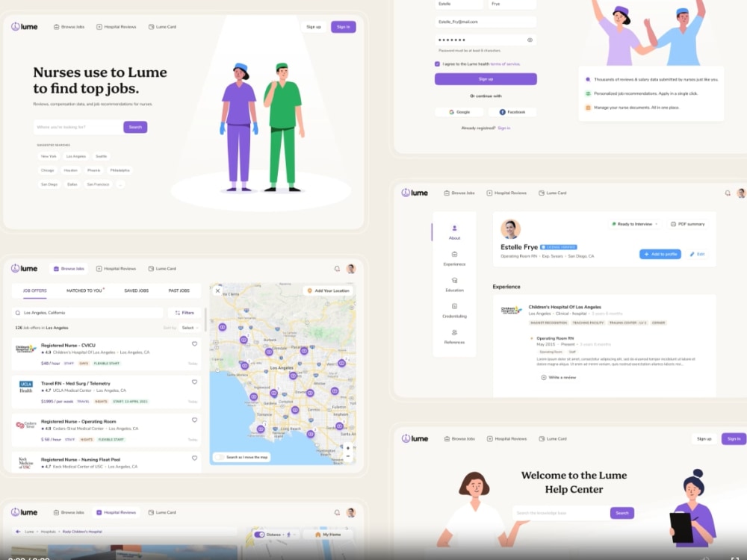Screen dimensions: 747x560
Task: Favorite Registered Nurse - Operating Room with heart
Action: (194, 420)
